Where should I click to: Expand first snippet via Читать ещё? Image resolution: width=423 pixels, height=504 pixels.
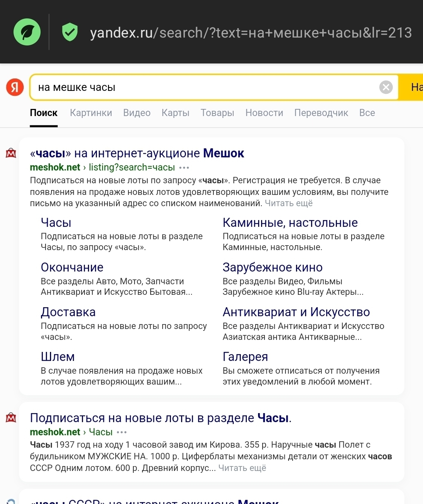click(x=289, y=203)
